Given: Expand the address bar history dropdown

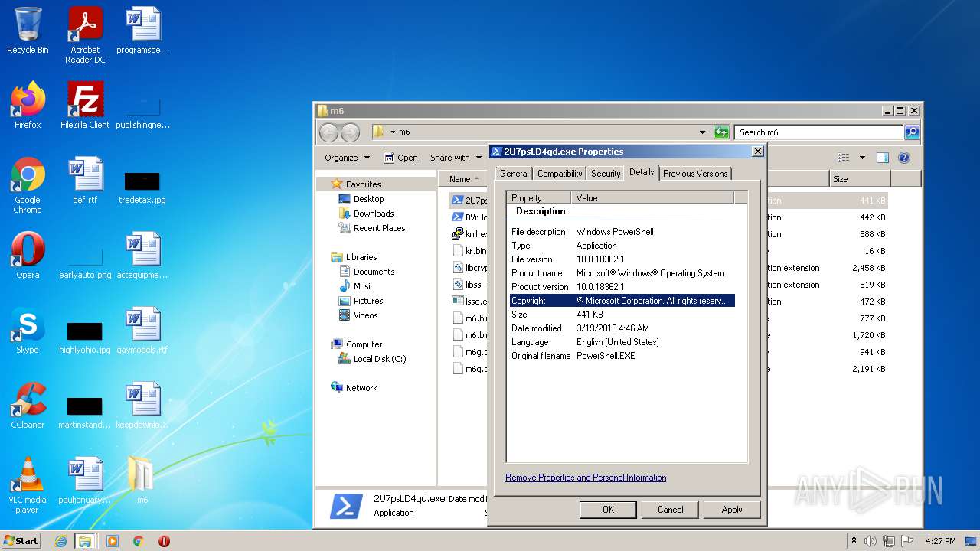Looking at the screenshot, I should pyautogui.click(x=702, y=132).
